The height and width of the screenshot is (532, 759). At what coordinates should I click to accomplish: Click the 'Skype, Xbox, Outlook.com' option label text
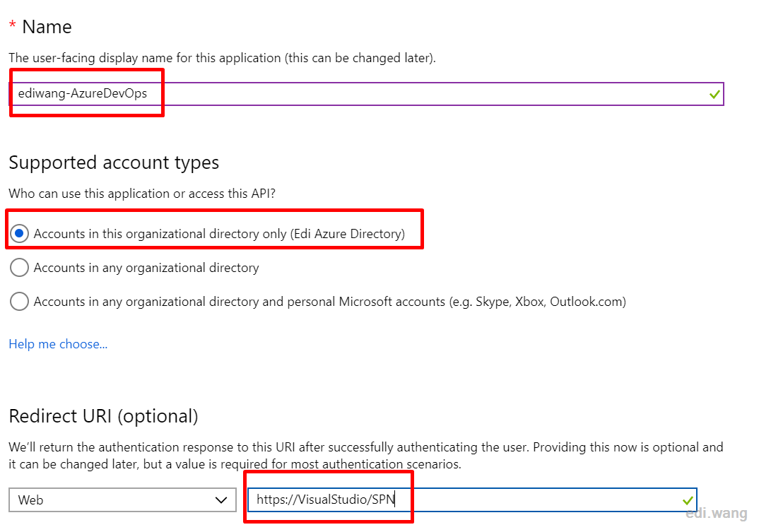329,302
